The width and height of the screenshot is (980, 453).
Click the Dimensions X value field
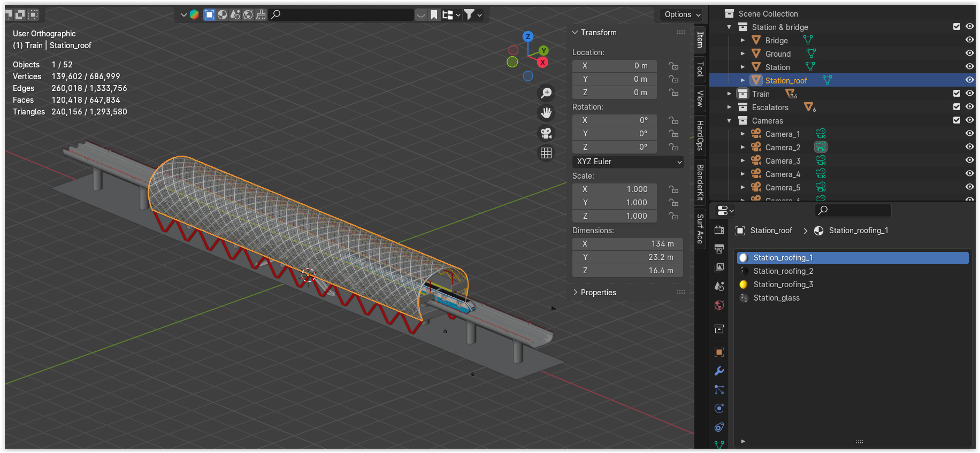tap(627, 244)
